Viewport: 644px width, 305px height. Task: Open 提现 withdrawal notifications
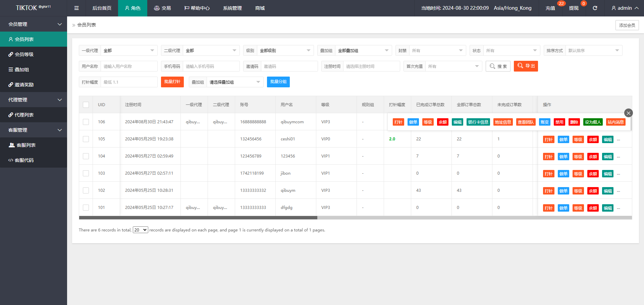574,8
